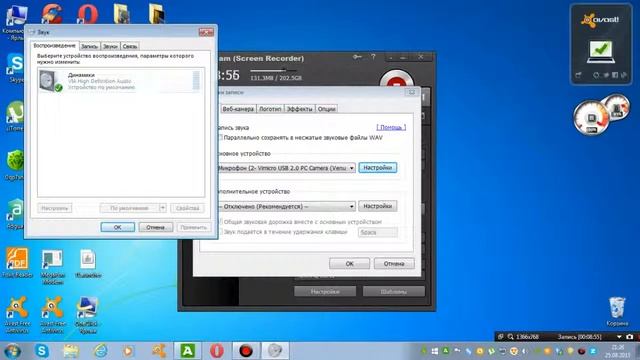
Task: Open Skype from the taskbar
Action: [42, 351]
